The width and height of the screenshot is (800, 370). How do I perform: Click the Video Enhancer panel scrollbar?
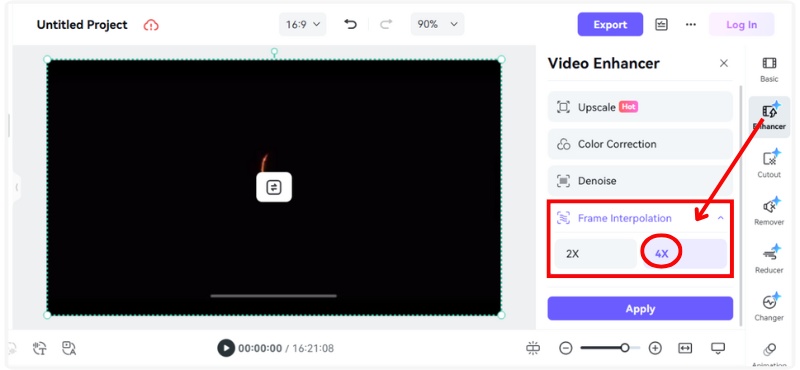[741, 206]
